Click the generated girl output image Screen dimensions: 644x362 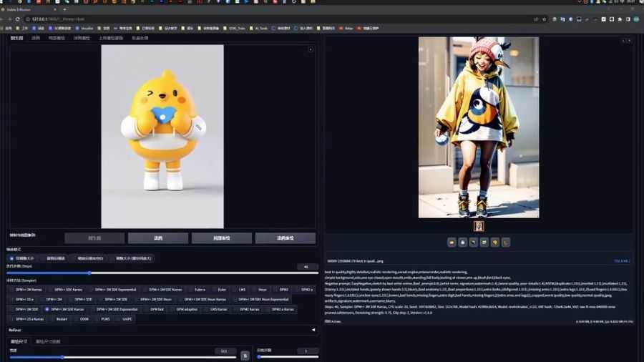[x=479, y=127]
